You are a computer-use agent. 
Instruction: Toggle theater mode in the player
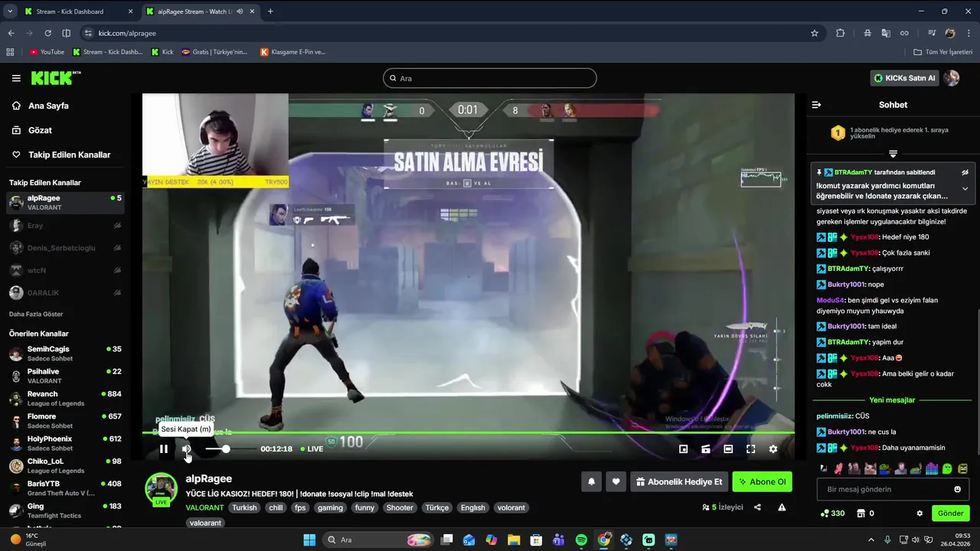point(728,449)
